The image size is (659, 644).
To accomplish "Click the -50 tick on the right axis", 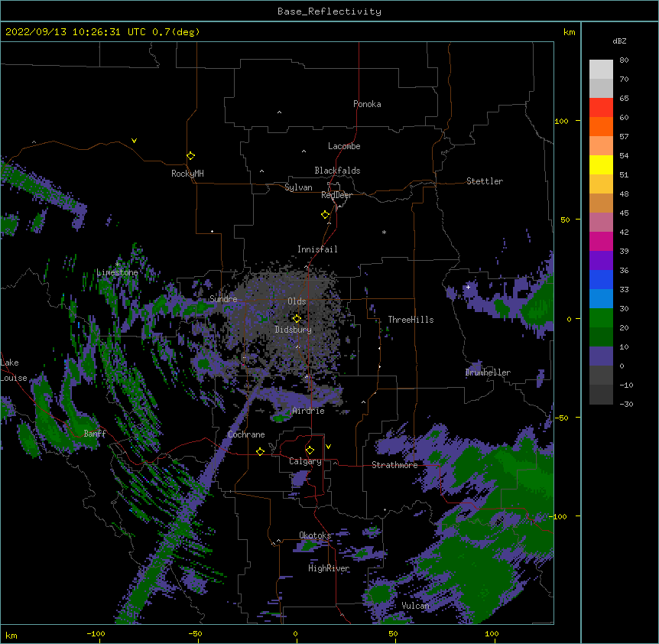I will pyautogui.click(x=563, y=418).
